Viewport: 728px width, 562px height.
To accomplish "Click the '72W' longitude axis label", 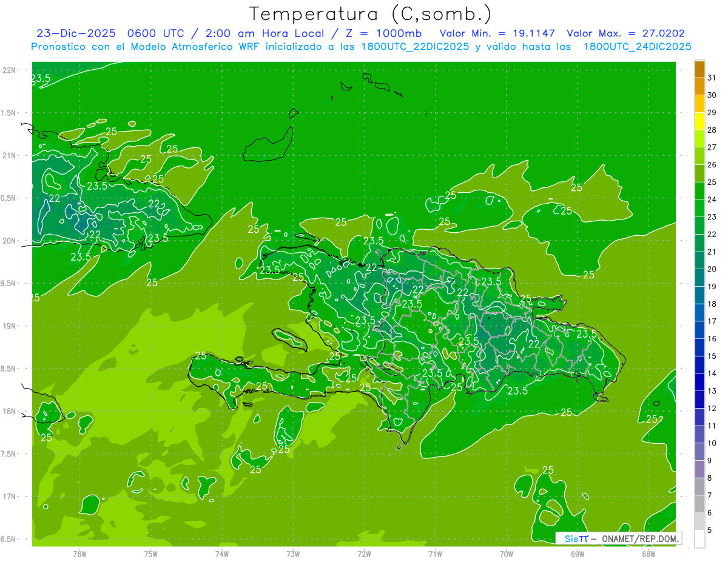I will pyautogui.click(x=365, y=553).
